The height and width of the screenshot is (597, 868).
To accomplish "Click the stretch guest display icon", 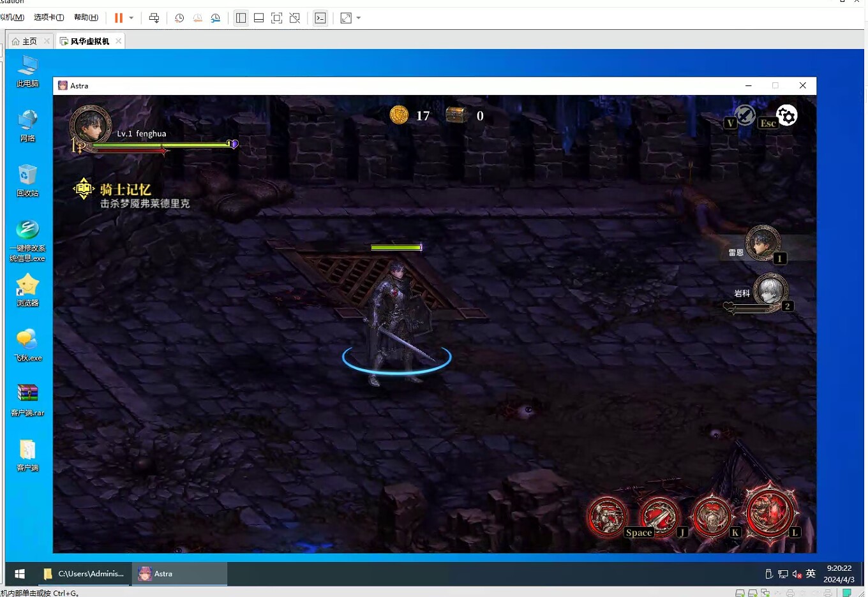I will point(346,18).
